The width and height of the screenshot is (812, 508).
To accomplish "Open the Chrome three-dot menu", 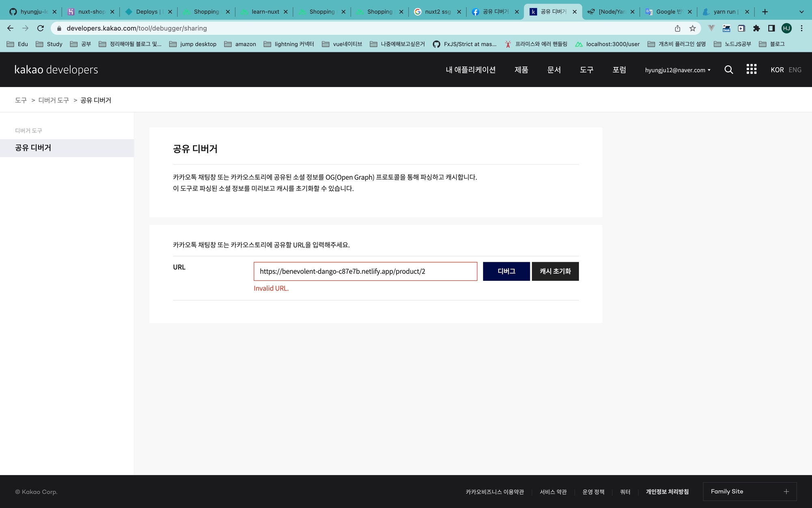I will click(x=801, y=28).
